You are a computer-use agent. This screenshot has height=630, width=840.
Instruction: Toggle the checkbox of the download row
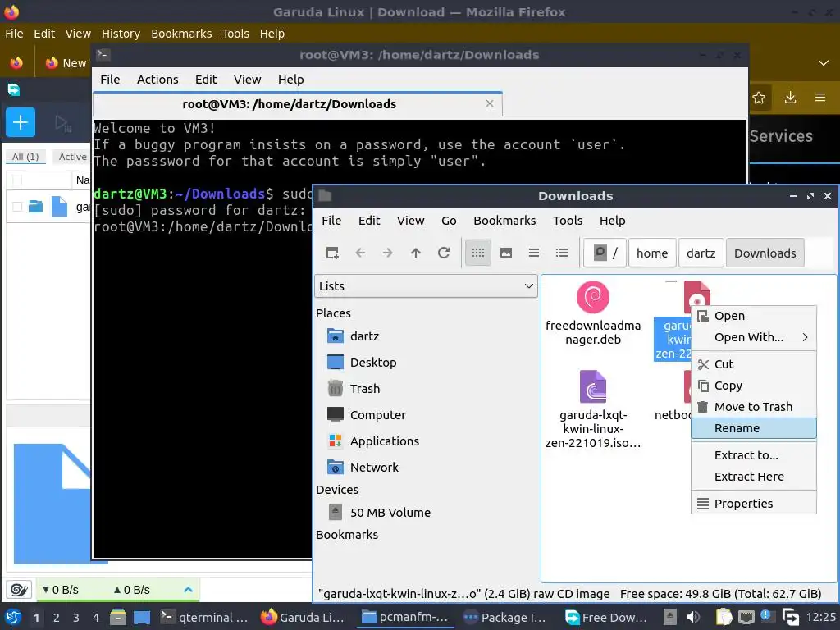[x=17, y=207]
